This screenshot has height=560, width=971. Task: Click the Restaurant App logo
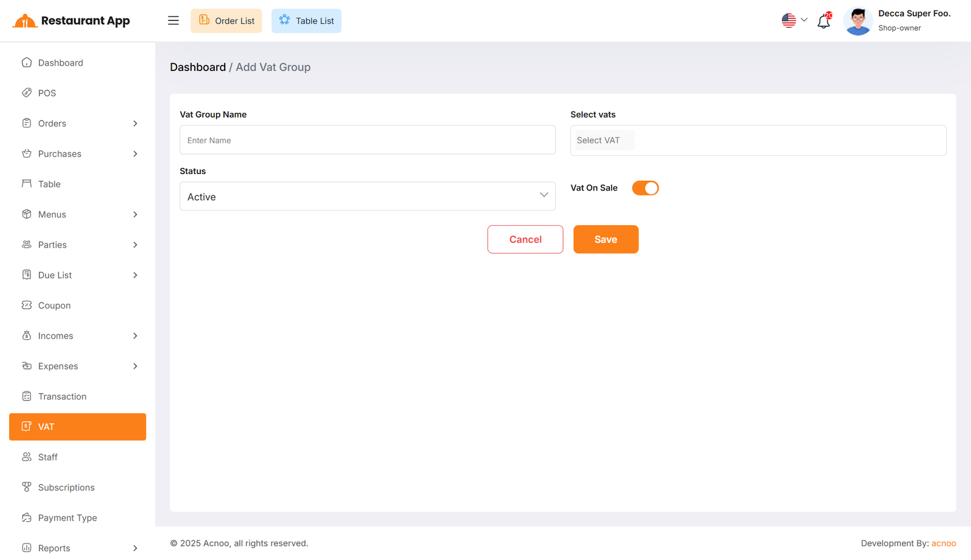(x=71, y=21)
